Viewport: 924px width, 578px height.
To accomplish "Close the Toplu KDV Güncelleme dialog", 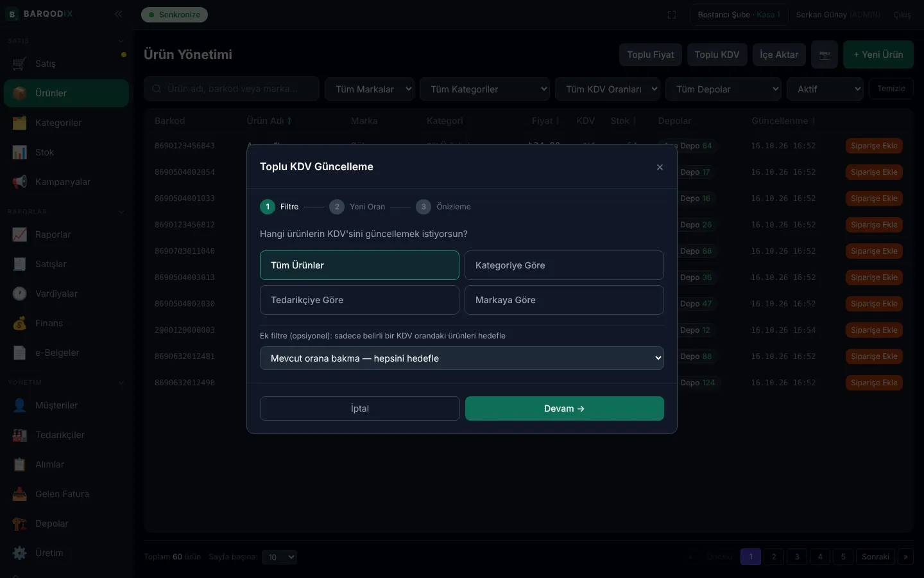I will tap(660, 167).
